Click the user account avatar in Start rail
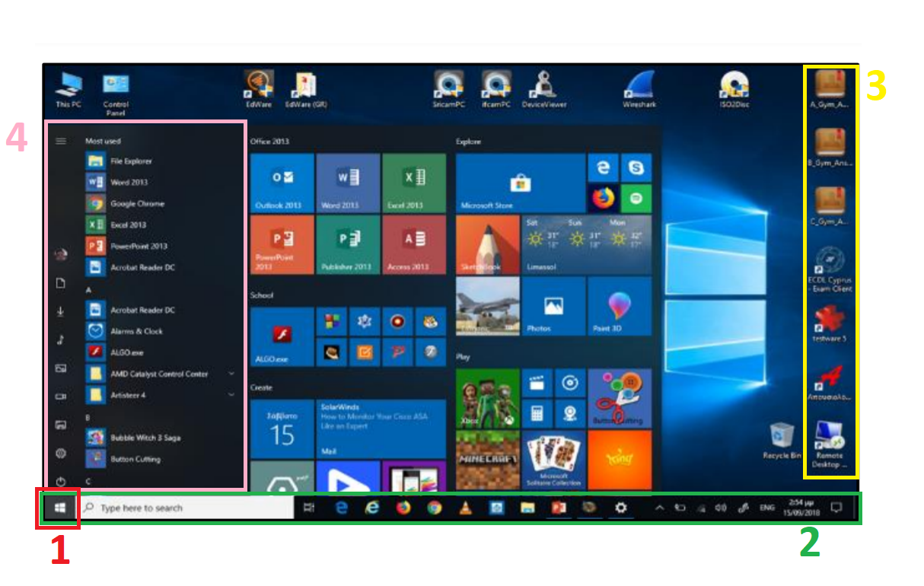Viewport: 924px width, 586px height. [62, 254]
